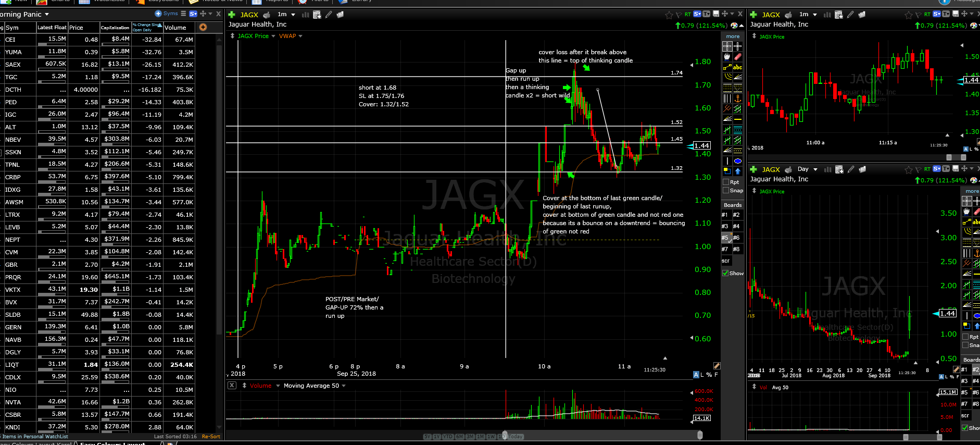
Task: Select the yellow and blue rectangle shape tool
Action: click(727, 171)
